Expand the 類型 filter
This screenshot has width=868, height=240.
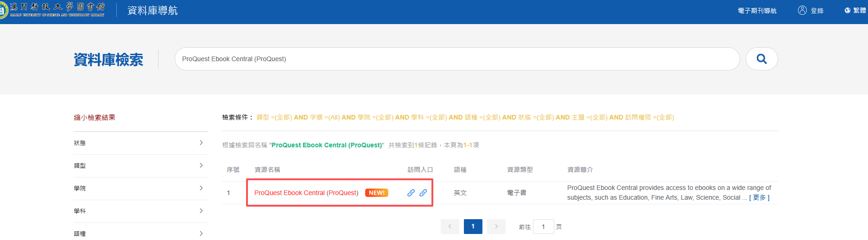tap(201, 165)
